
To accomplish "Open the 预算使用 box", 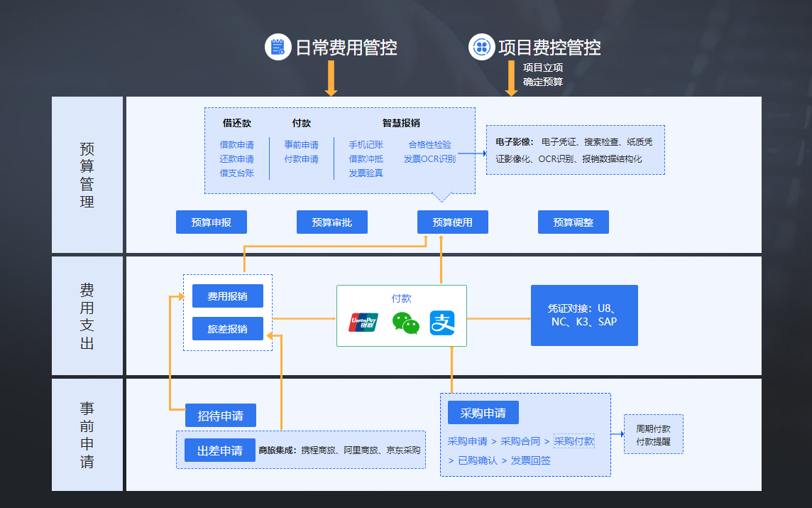I will click(453, 222).
